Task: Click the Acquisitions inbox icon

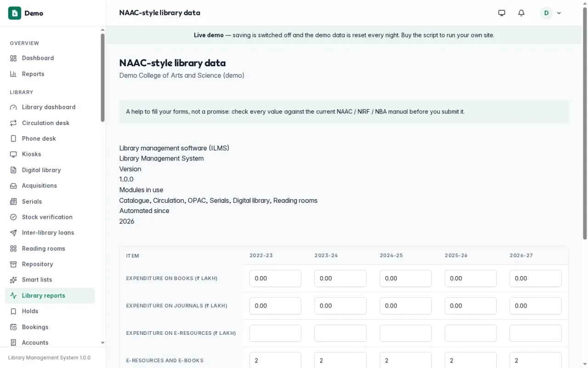Action: click(x=13, y=186)
